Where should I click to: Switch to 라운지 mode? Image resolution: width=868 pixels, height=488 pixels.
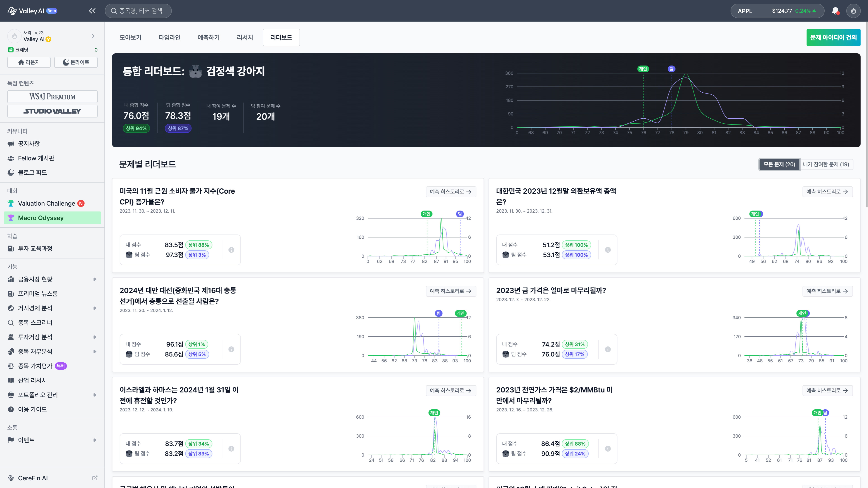29,62
